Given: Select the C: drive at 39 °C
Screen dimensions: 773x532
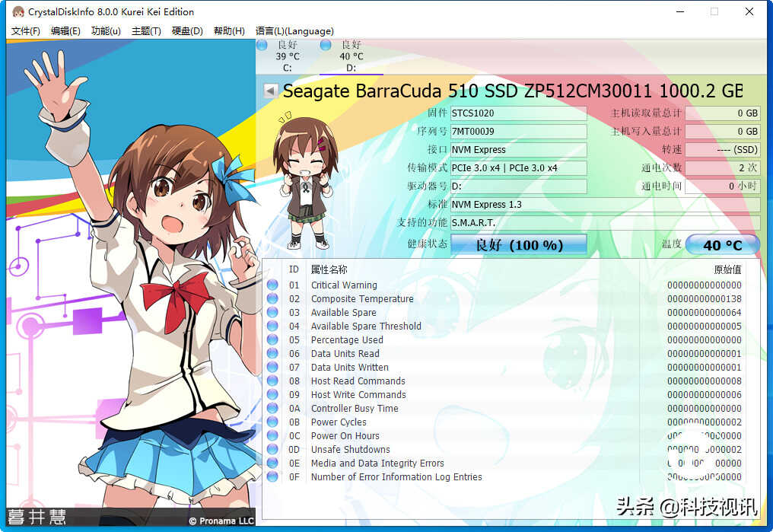Looking at the screenshot, I should (288, 56).
